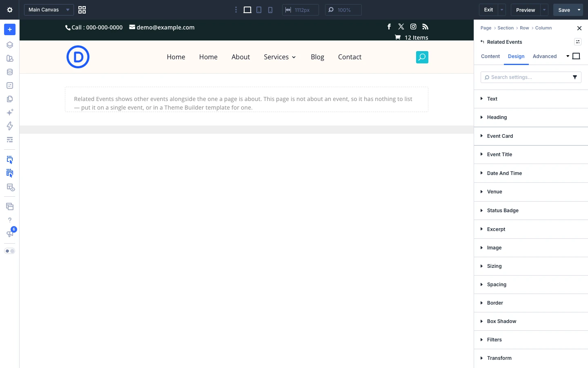Expand the Event Card settings group
Screen dimensions: 588x368
[x=531, y=136]
